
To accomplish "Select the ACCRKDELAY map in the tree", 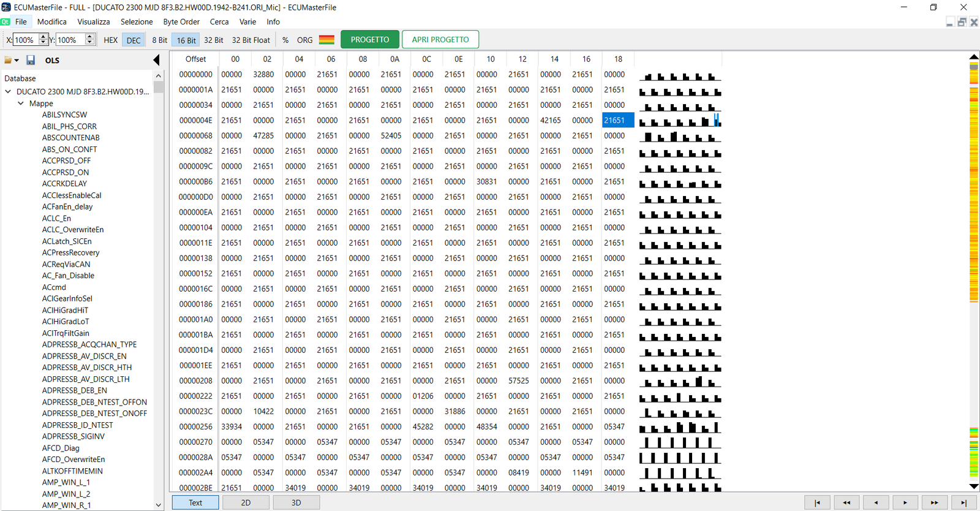I will pos(64,184).
